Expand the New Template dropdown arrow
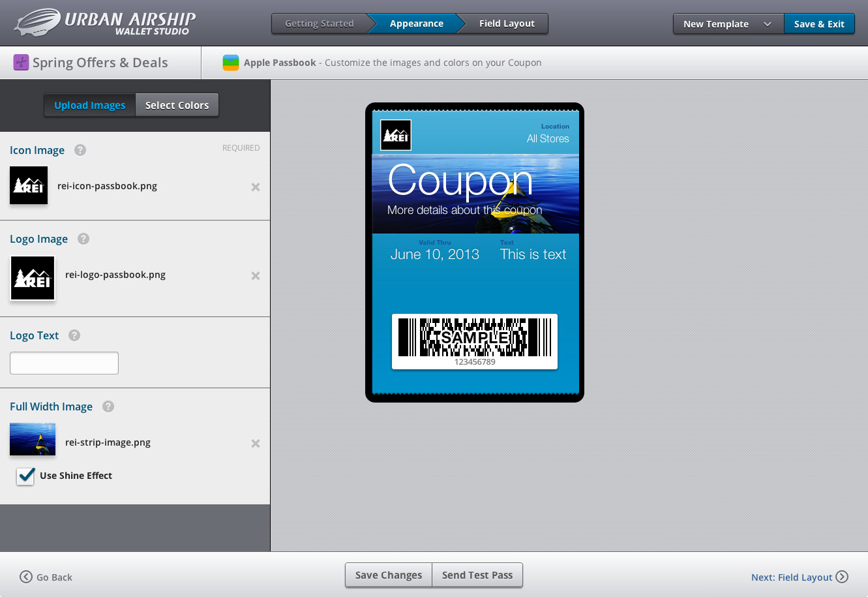Viewport: 868px width, 597px height. pos(768,24)
